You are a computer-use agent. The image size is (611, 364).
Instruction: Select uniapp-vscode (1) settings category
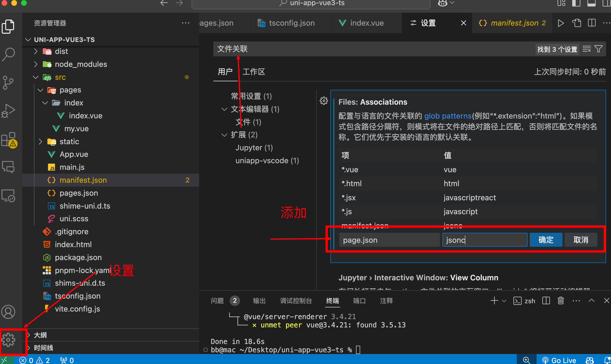(x=267, y=161)
